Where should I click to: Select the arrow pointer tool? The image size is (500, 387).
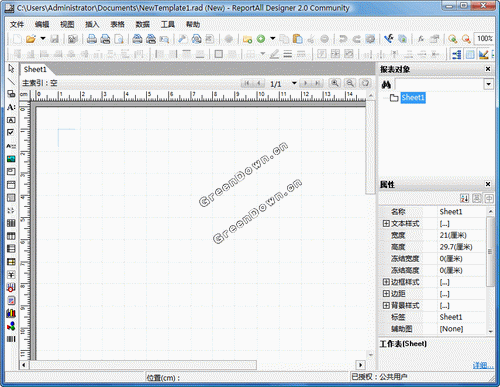(x=11, y=69)
